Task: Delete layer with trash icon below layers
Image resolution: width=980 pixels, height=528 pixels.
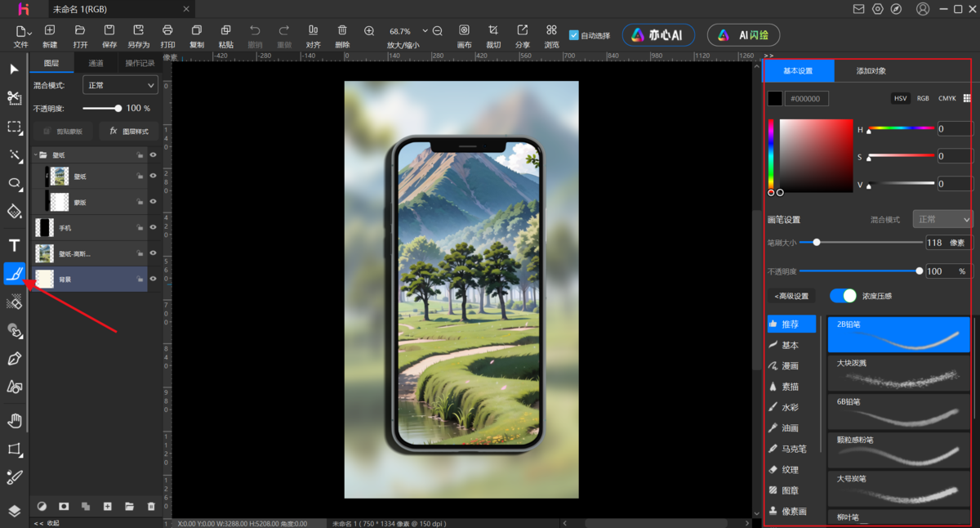Action: click(x=151, y=507)
